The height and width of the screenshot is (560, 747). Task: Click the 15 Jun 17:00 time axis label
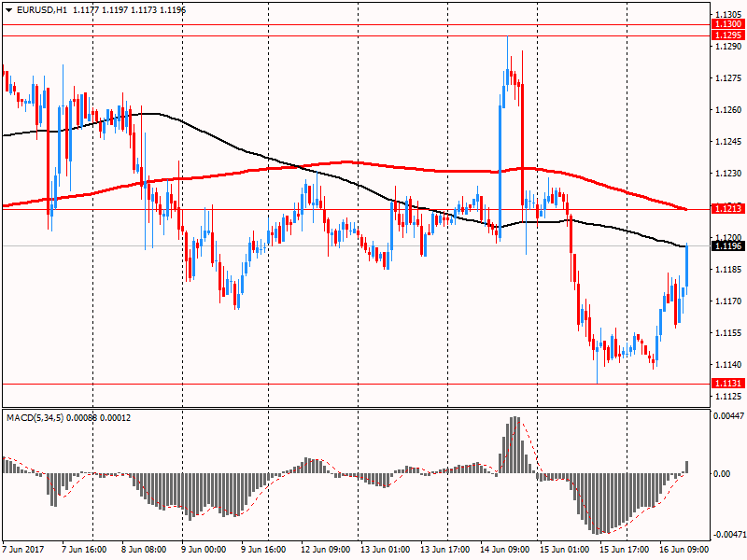tap(624, 550)
